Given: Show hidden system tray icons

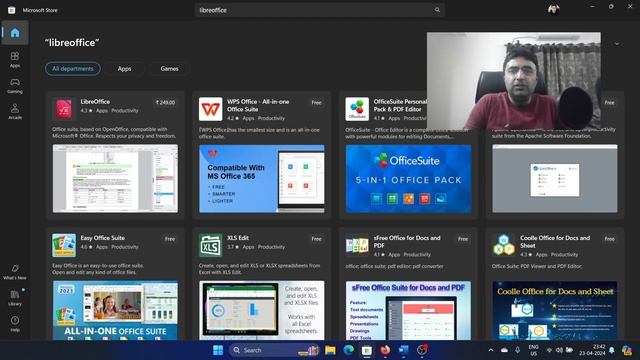Looking at the screenshot, I should coord(491,350).
